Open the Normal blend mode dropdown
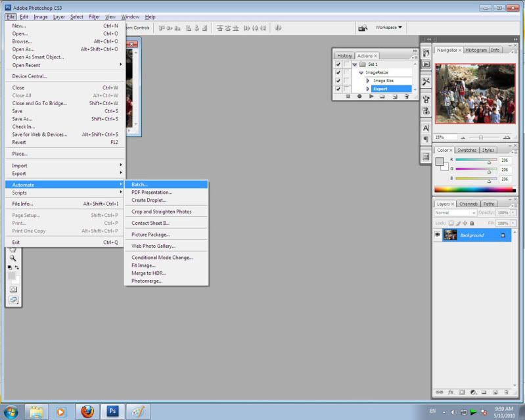Screen dimensions: 525x420 point(455,213)
